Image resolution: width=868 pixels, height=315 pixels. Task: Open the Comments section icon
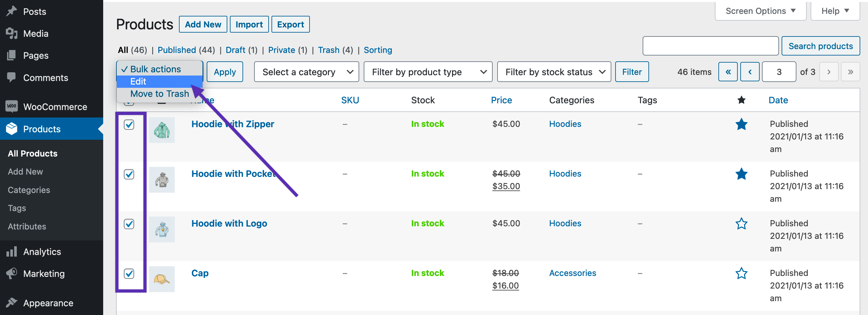pos(11,77)
